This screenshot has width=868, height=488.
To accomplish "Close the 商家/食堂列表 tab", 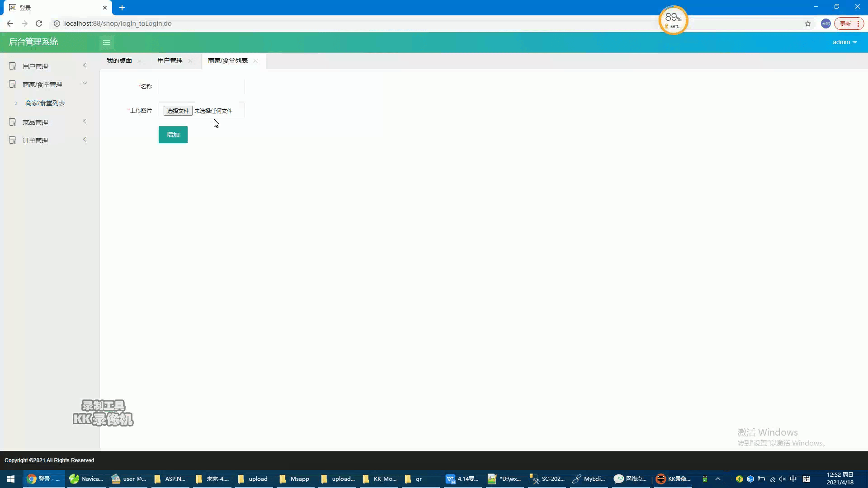I will [x=255, y=61].
